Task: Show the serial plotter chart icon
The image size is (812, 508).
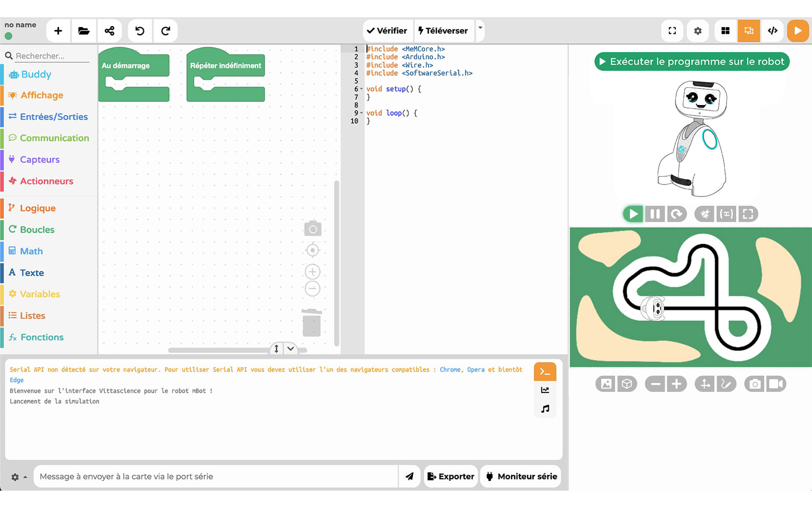Action: coord(545,390)
